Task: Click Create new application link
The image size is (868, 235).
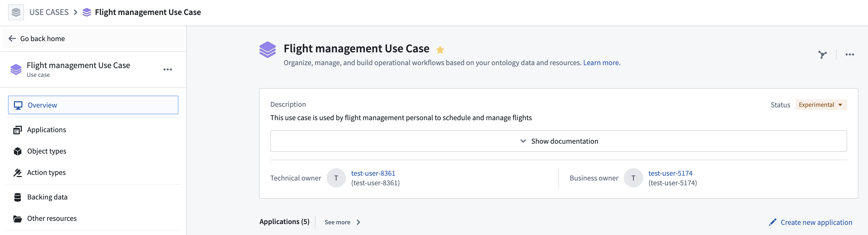Action: pyautogui.click(x=816, y=222)
